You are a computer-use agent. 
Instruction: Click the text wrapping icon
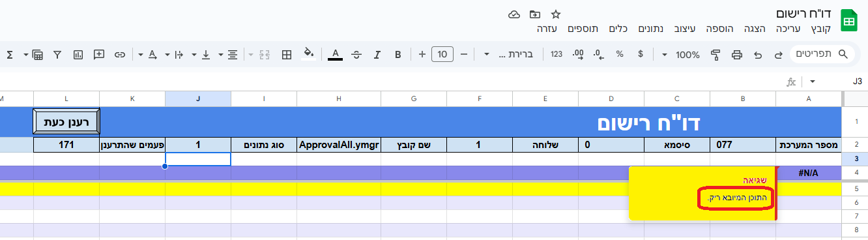point(179,54)
